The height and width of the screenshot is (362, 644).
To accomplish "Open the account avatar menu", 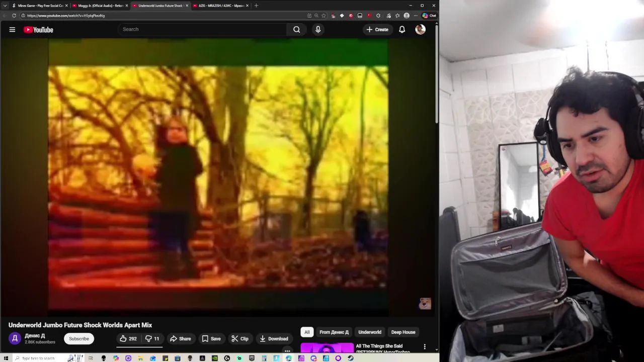I will (x=420, y=30).
